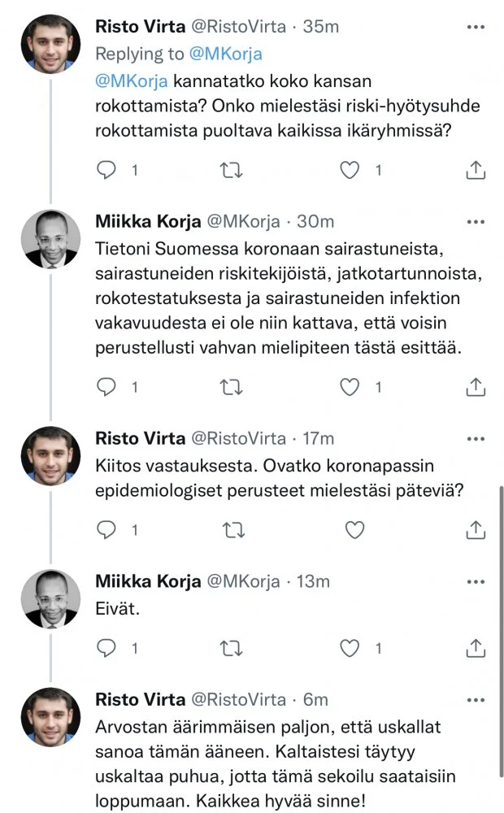Screen dimensions: 504x813
Task: Open more options on Risto Virta's 35m tweet
Action: click(x=476, y=27)
